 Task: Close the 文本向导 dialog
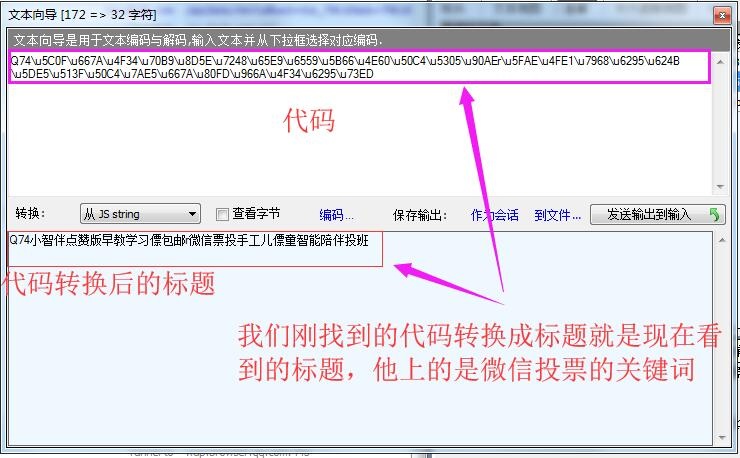[722, 16]
